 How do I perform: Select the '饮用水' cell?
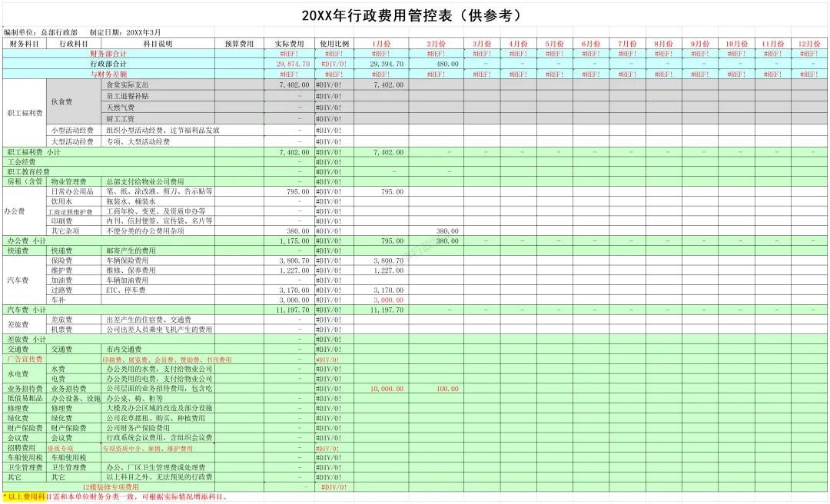tap(74, 201)
